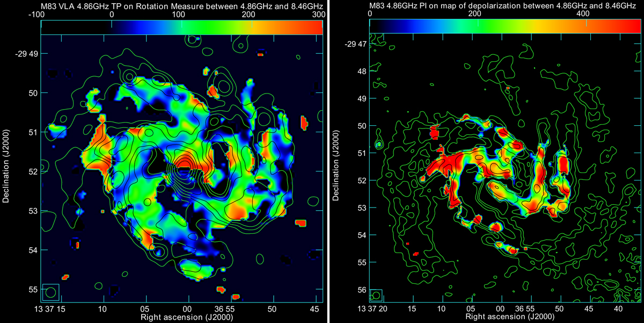Click the right panel's Right ascension axis label
Screen dimensions: 644x323
[502, 318]
